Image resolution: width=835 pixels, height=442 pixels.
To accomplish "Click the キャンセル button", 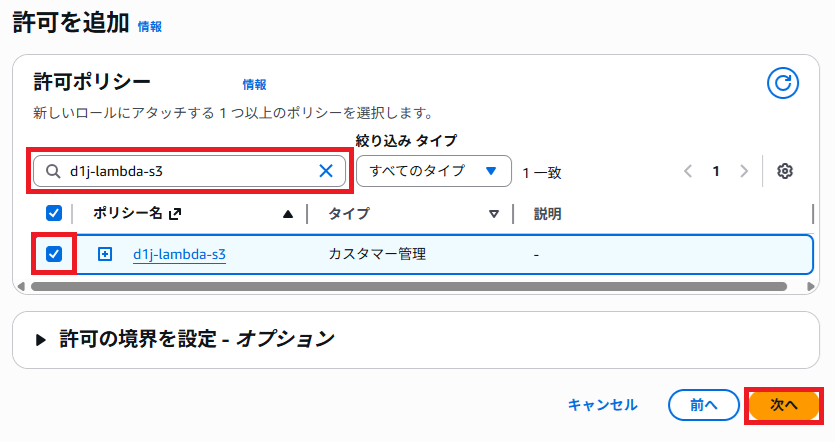I will coord(602,404).
